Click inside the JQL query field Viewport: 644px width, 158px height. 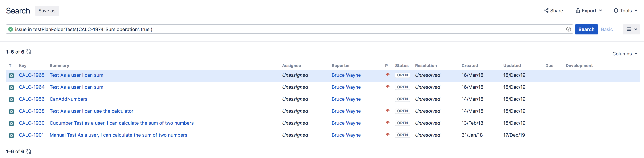point(289,29)
